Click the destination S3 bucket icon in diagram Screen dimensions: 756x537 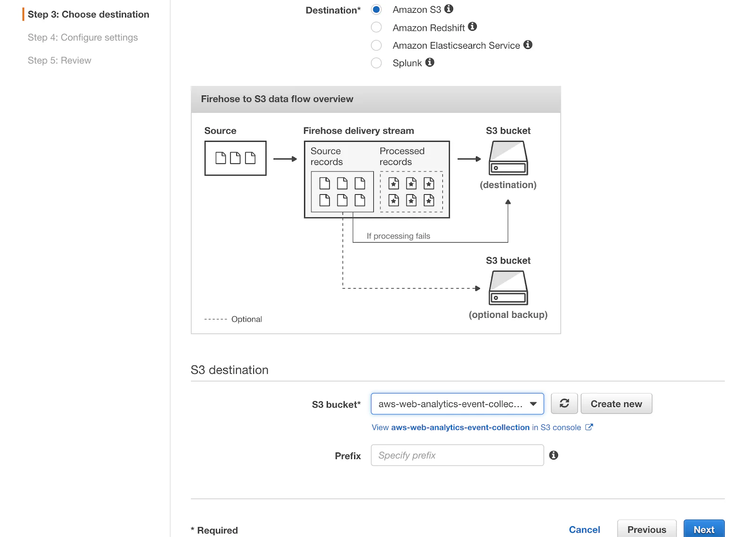point(508,158)
